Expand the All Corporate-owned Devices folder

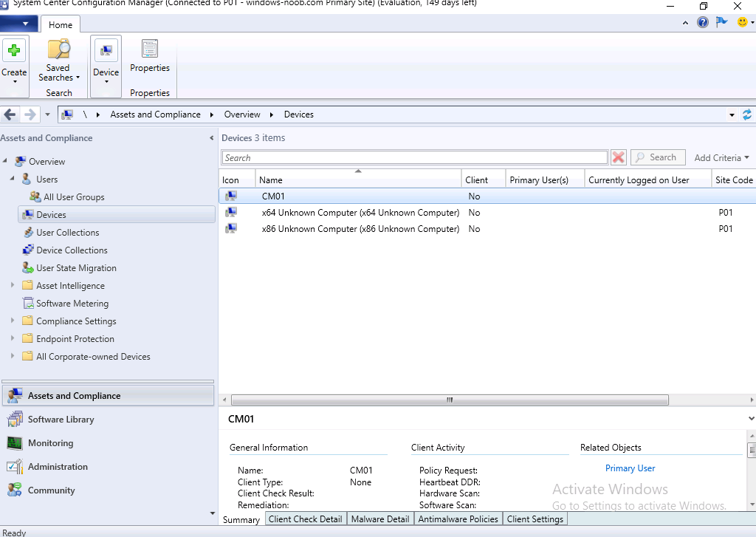point(13,356)
